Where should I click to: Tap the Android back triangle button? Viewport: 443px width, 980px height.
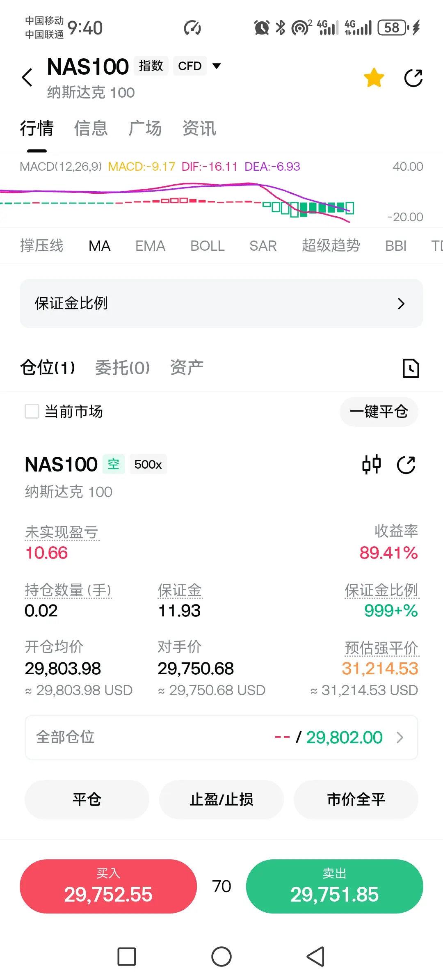(x=316, y=957)
